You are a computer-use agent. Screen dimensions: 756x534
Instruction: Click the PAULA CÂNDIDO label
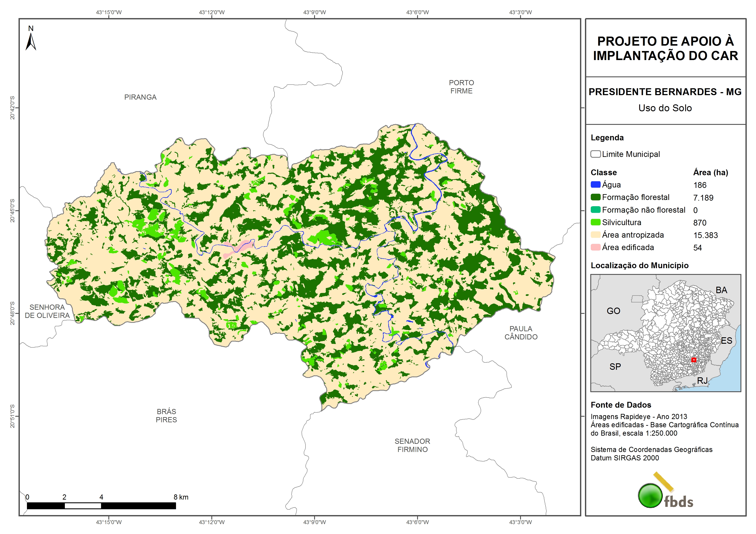pyautogui.click(x=521, y=333)
